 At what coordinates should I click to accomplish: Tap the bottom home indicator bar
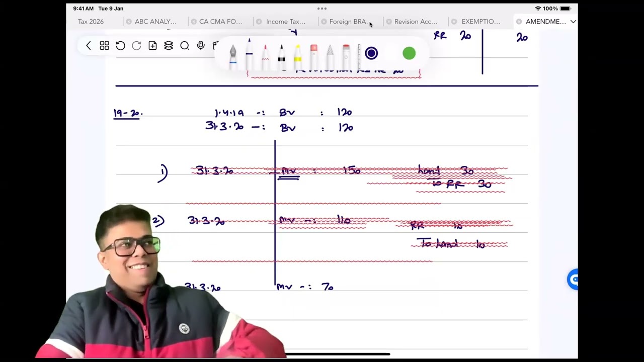(x=338, y=354)
